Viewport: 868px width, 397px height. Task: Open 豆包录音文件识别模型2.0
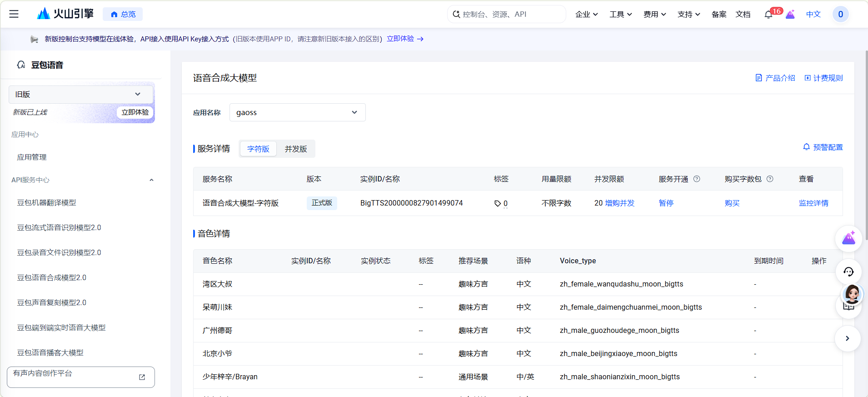59,252
